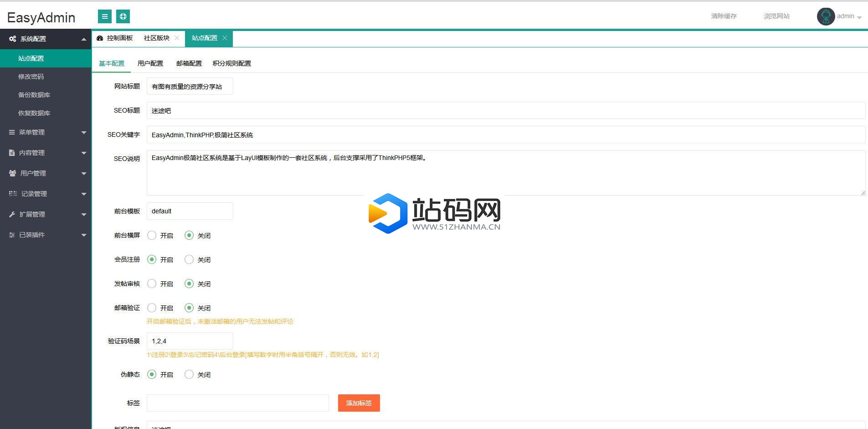Expand the 菜单管理 arrow
This screenshot has width=868, height=429.
[x=84, y=133]
